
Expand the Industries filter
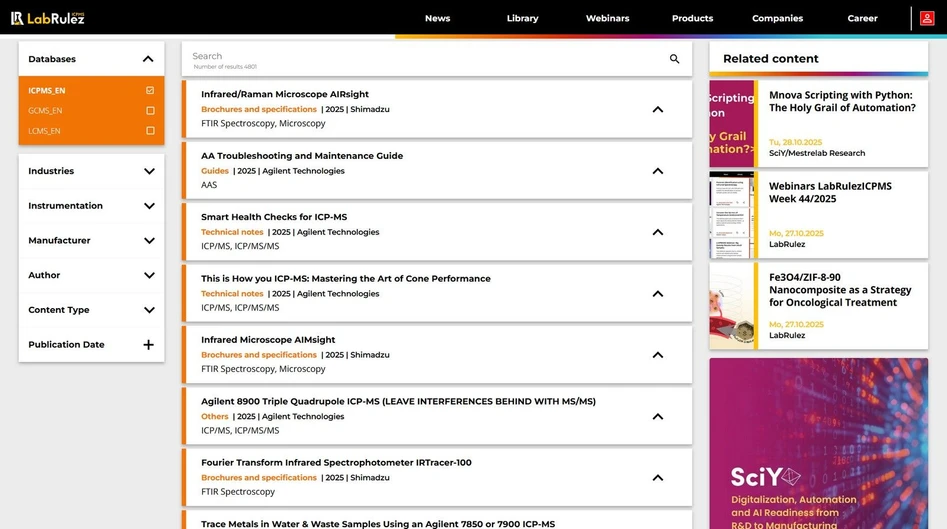149,172
